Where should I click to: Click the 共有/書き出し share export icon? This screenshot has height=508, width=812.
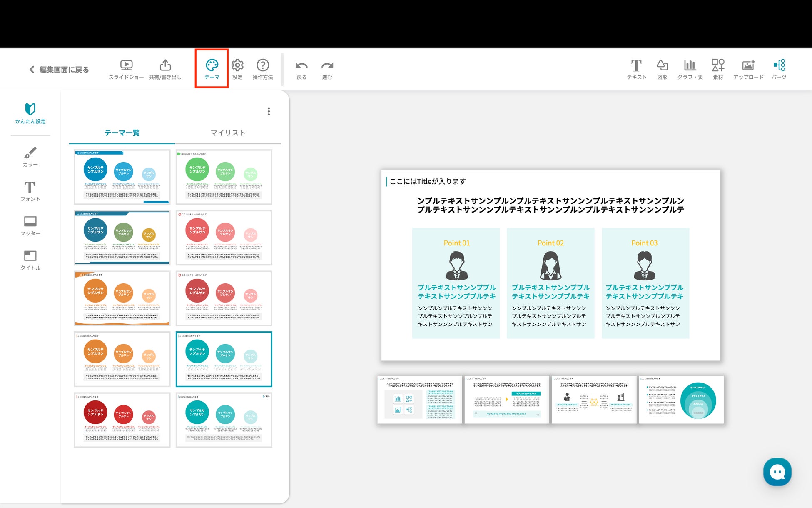165,66
